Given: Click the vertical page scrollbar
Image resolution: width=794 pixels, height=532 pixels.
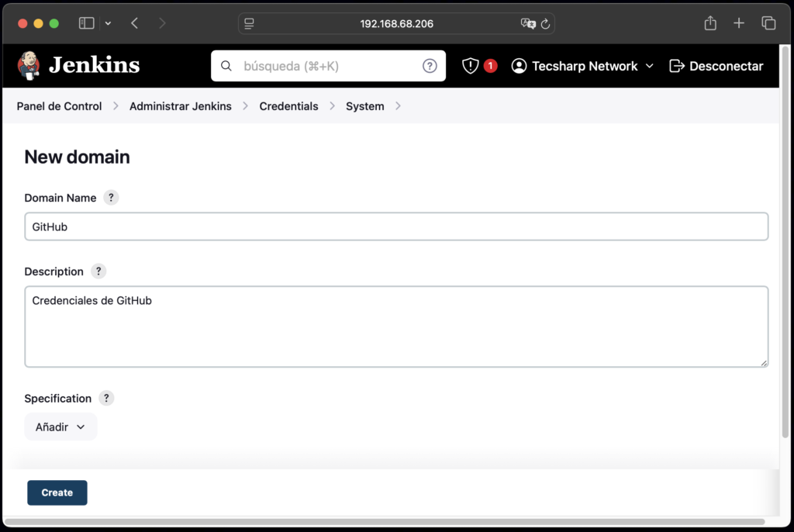Looking at the screenshot, I should (785, 242).
